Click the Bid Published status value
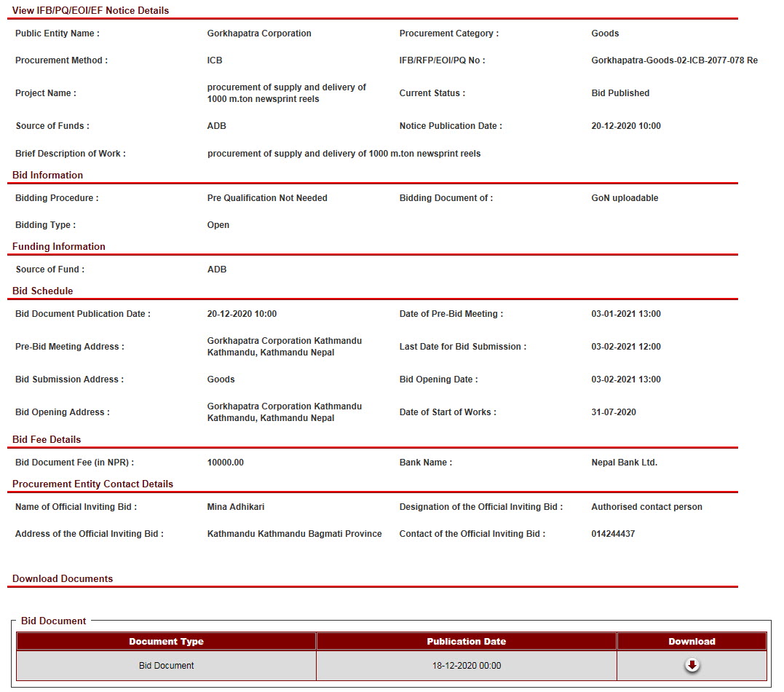Screen dimensions: 784x692 pos(620,93)
